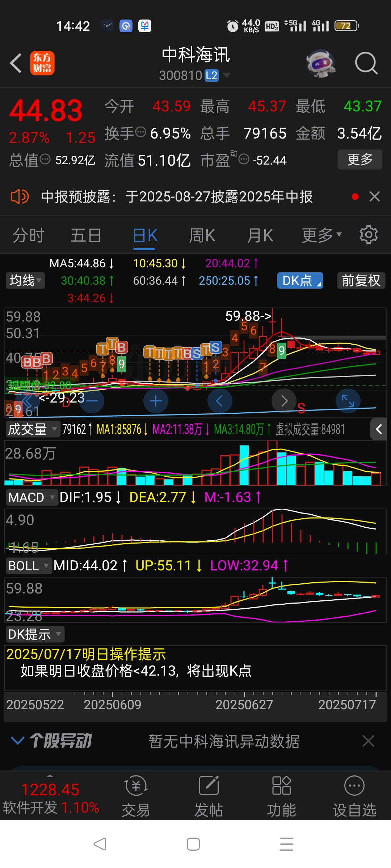Tap the 59.88 high price marker

coord(248,316)
